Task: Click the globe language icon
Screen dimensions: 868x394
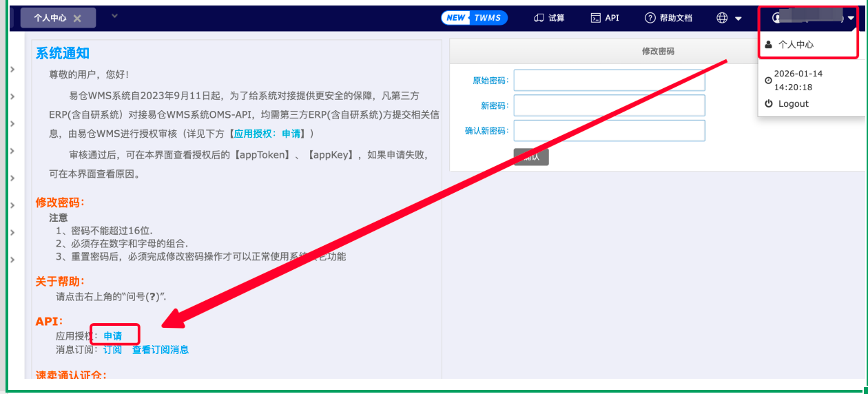Action: point(722,18)
